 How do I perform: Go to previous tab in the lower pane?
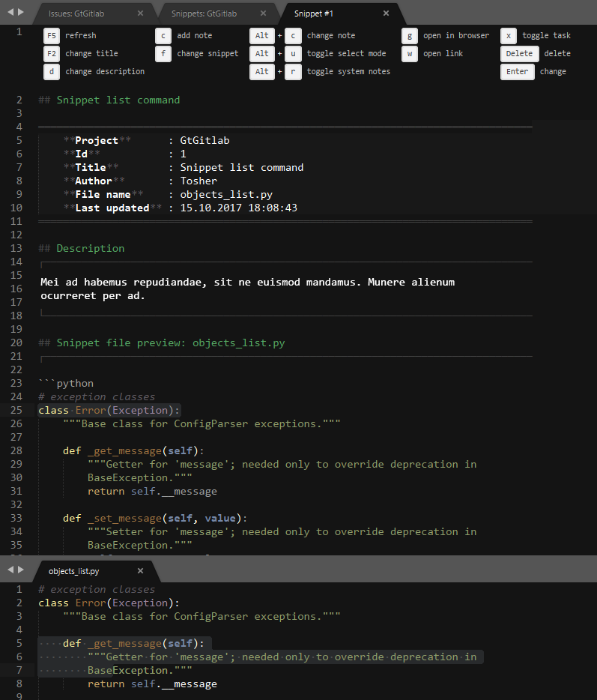(x=10, y=569)
